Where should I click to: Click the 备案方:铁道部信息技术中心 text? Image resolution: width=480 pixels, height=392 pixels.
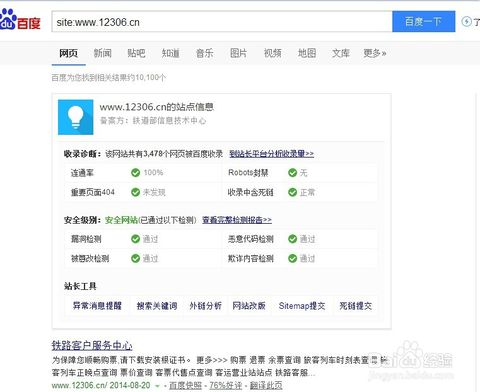click(153, 121)
